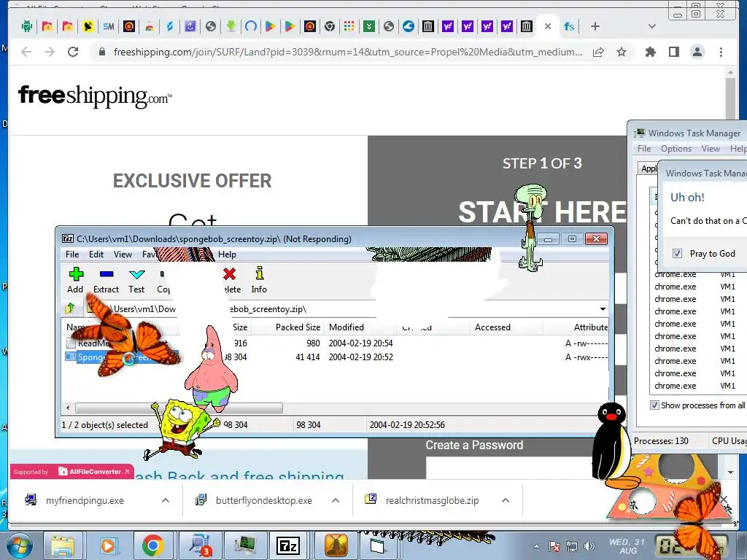The height and width of the screenshot is (560, 747).
Task: Open Windows Explorer from the taskbar
Action: click(63, 545)
